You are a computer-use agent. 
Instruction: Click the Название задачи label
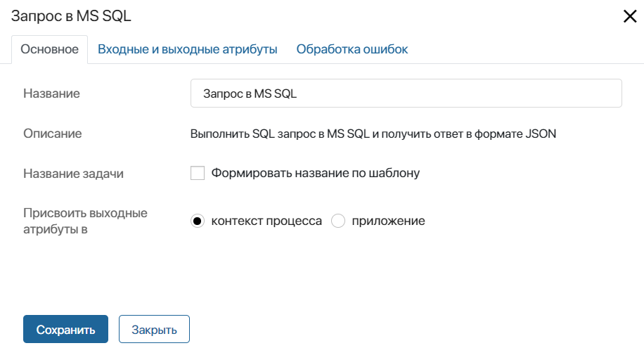74,174
